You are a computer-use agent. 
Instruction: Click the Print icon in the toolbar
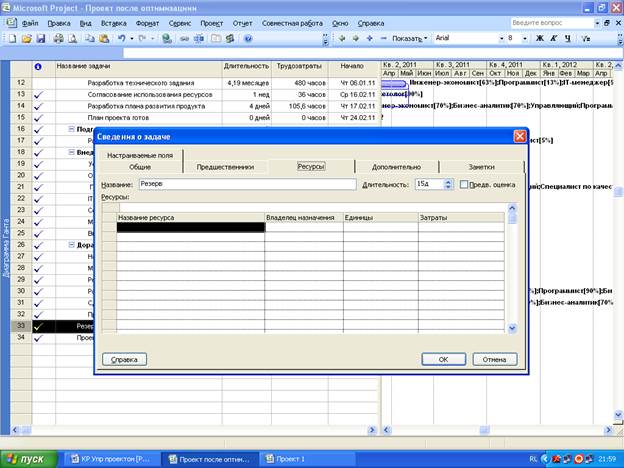(x=59, y=38)
